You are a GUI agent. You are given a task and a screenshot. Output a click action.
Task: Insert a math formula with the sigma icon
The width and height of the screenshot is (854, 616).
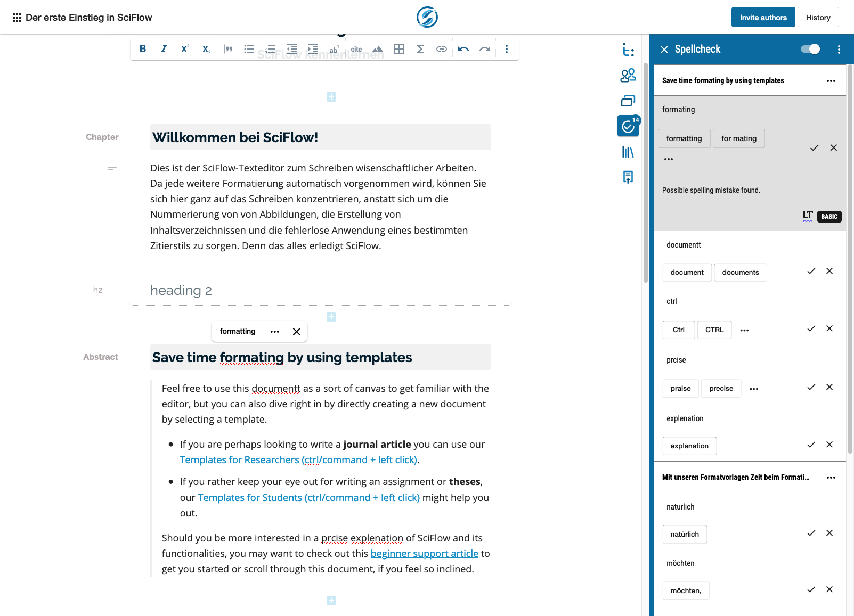point(420,48)
